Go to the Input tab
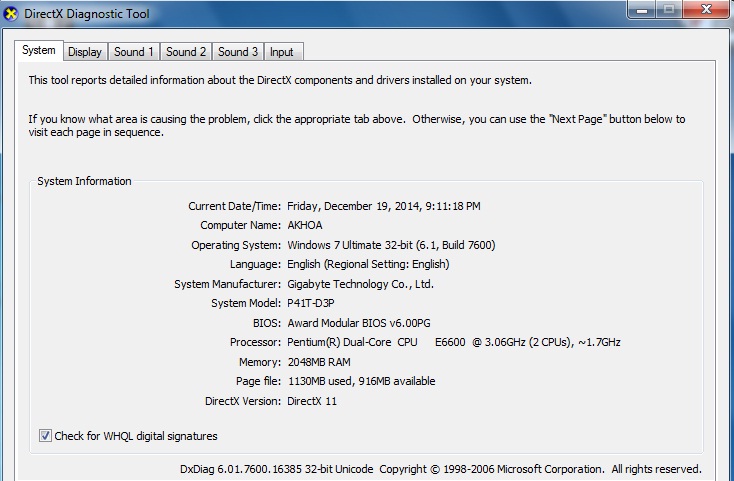Viewport: 734px width, 481px height. (282, 52)
